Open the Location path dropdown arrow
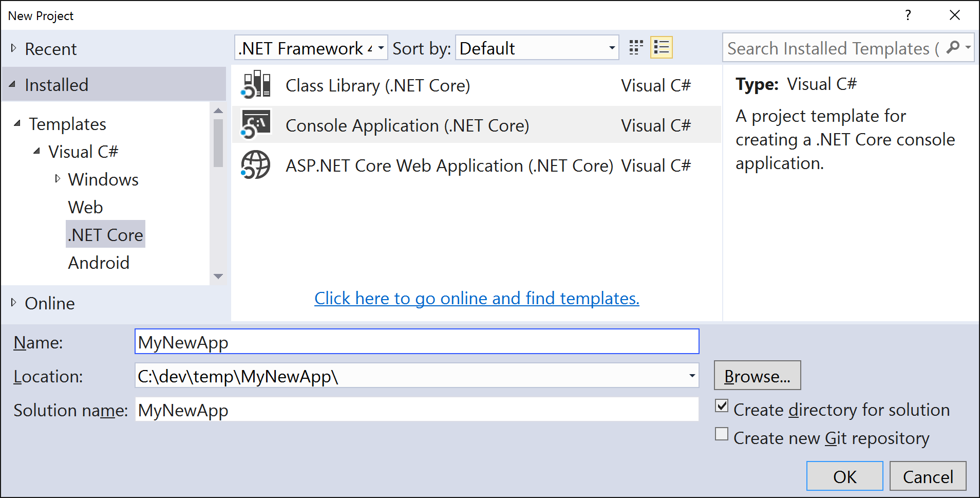 (692, 376)
